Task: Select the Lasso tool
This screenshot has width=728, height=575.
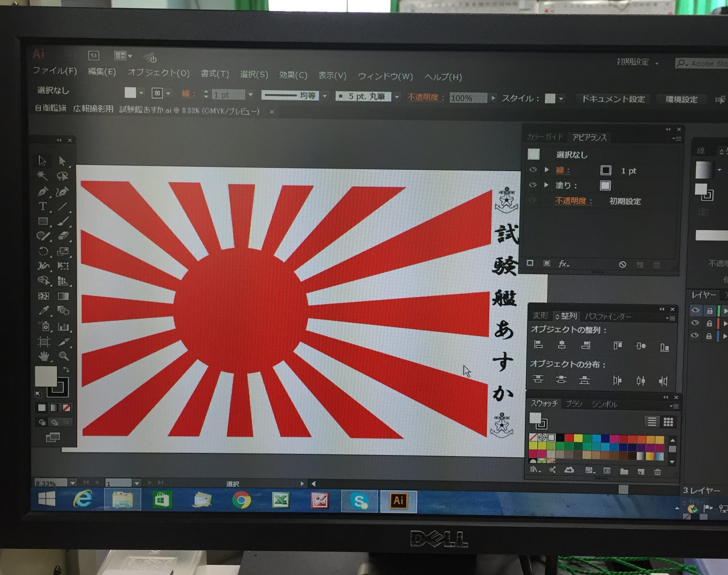Action: coord(62,176)
